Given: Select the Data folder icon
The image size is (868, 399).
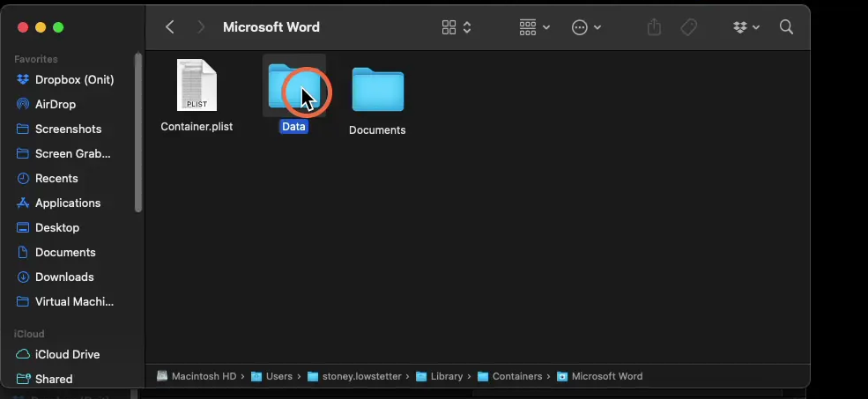Looking at the screenshot, I should 294,85.
